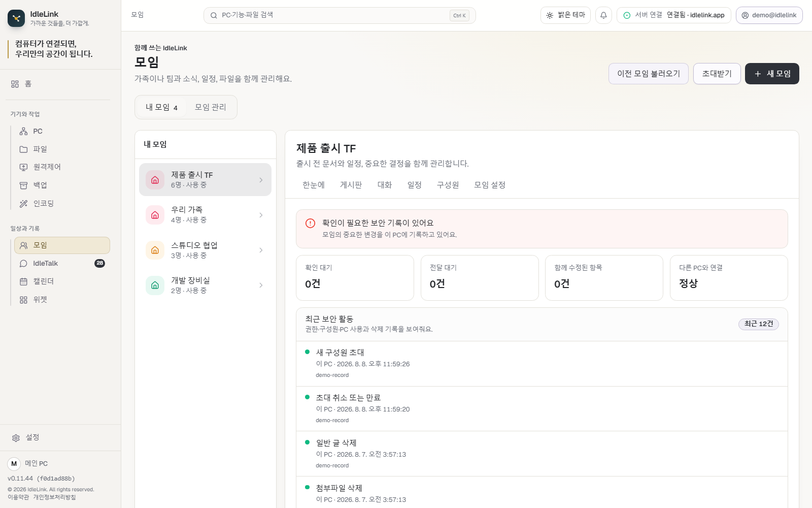
Task: Click the 초대받기 button
Action: (x=717, y=74)
